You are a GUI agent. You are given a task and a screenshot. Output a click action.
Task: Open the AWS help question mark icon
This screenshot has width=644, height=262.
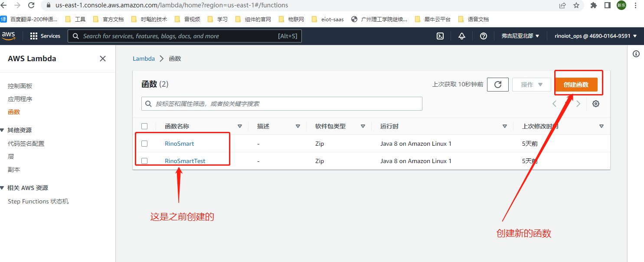pyautogui.click(x=484, y=36)
